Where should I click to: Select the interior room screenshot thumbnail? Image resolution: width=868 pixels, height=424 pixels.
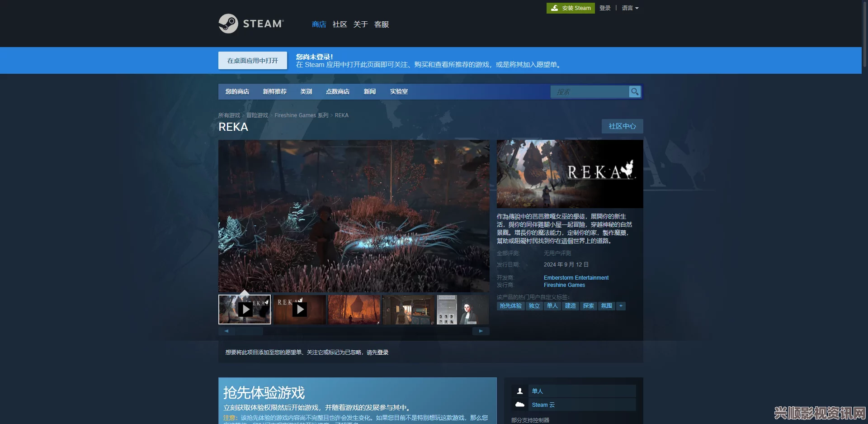408,310
